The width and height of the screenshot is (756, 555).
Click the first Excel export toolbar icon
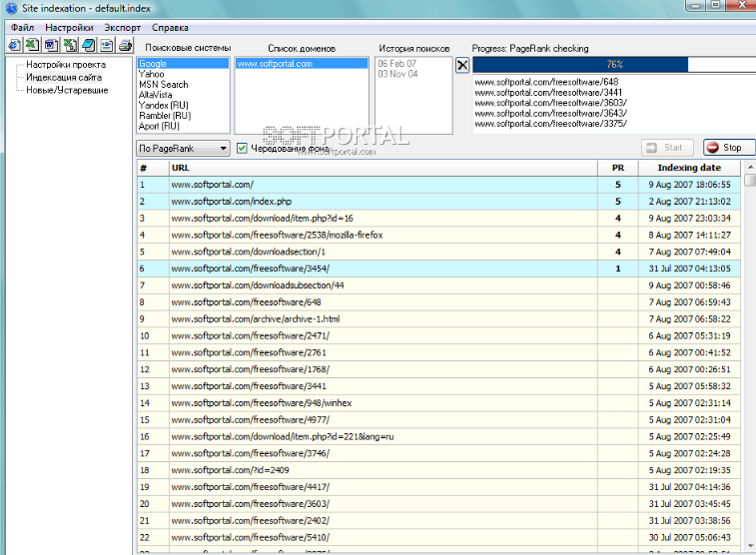[x=32, y=45]
